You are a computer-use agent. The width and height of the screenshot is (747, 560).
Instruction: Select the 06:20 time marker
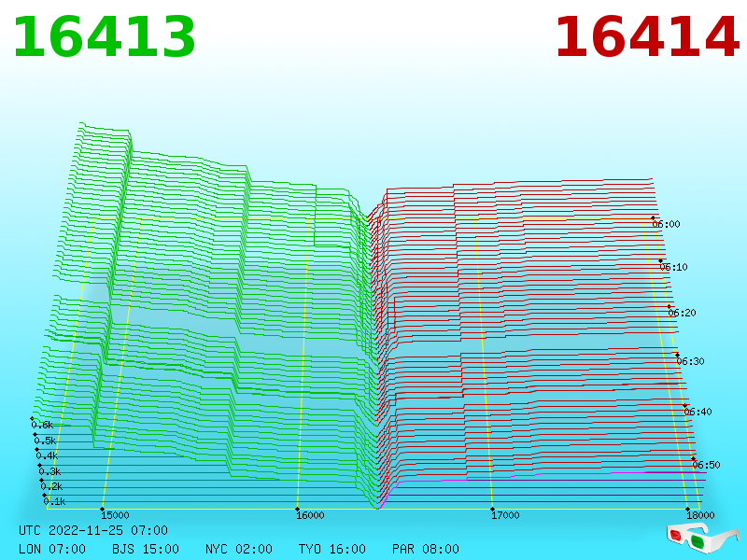tap(683, 313)
